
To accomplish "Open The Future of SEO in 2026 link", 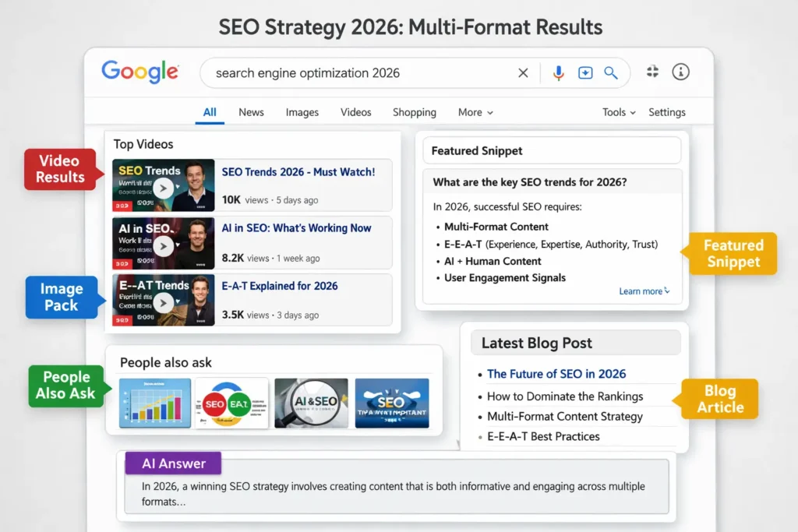I will coord(556,374).
